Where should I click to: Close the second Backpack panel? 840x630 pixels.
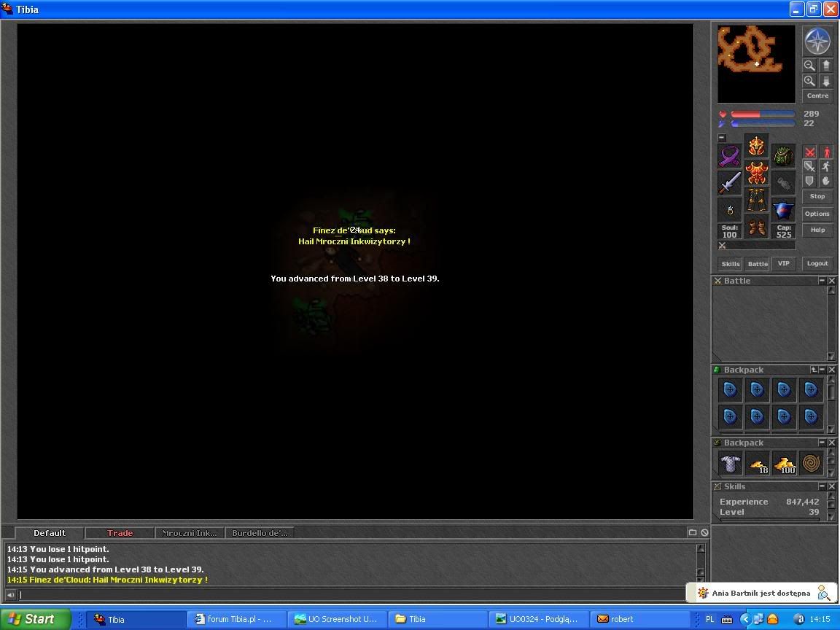point(831,443)
